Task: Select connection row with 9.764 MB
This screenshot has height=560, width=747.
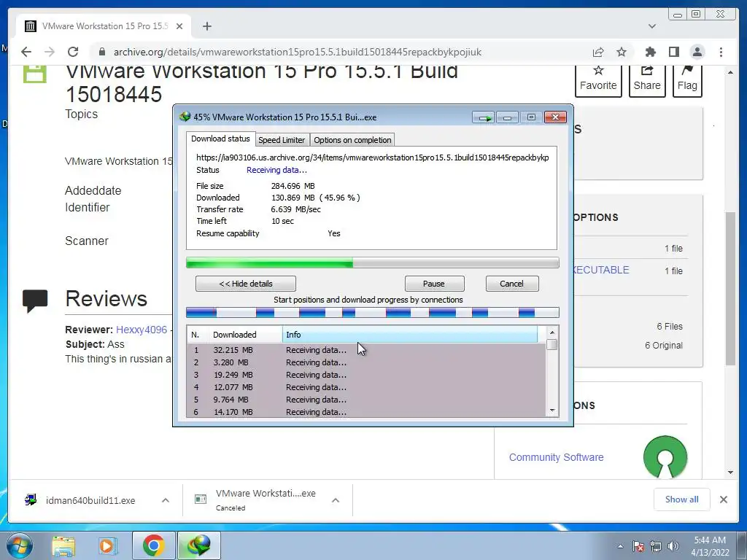Action: click(x=366, y=400)
